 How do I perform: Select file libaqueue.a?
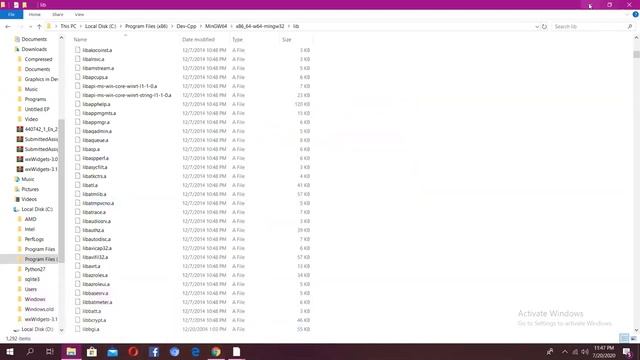coord(95,140)
